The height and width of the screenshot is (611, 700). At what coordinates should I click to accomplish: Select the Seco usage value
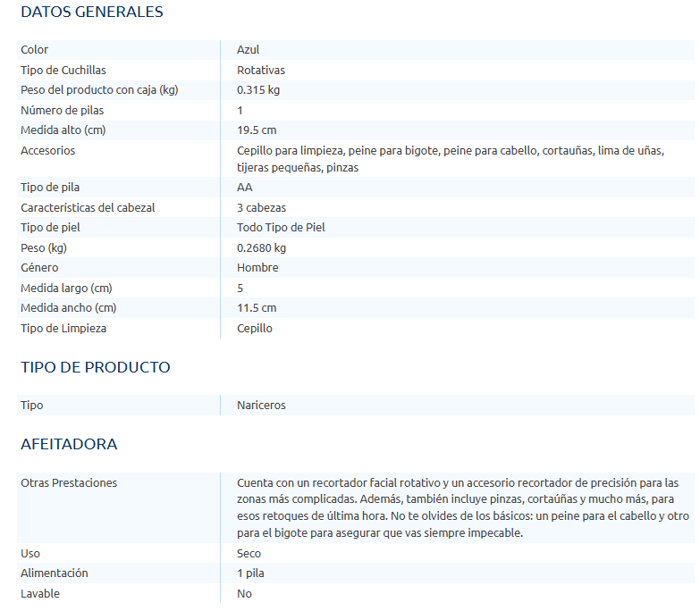pos(249,554)
